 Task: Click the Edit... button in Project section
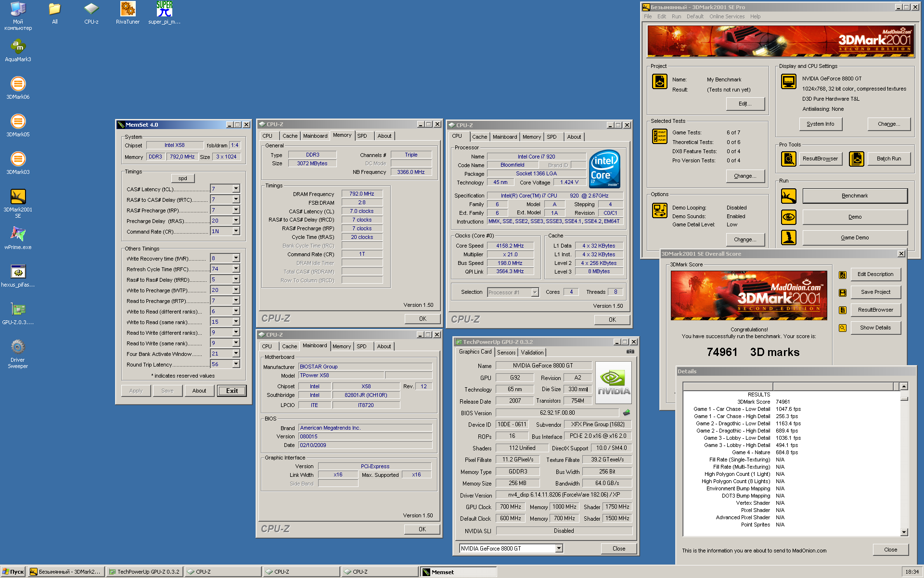tap(745, 104)
